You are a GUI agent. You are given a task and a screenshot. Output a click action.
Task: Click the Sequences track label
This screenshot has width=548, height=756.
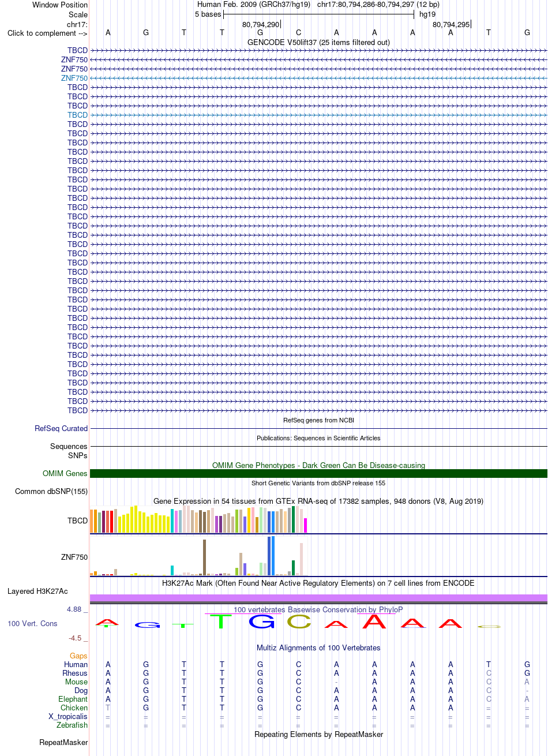(x=69, y=446)
